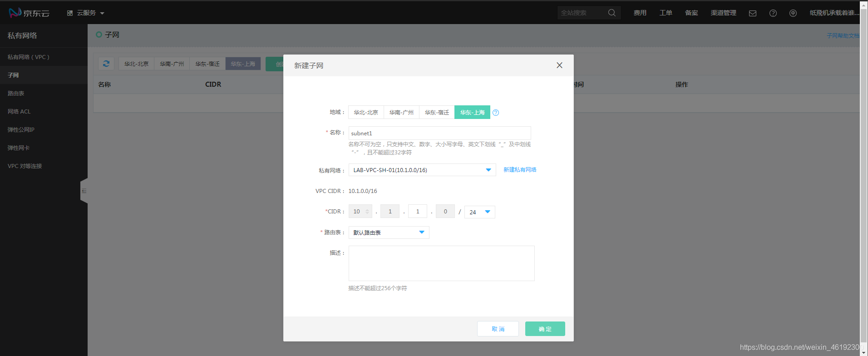Click the 名称 column header

[x=104, y=84]
